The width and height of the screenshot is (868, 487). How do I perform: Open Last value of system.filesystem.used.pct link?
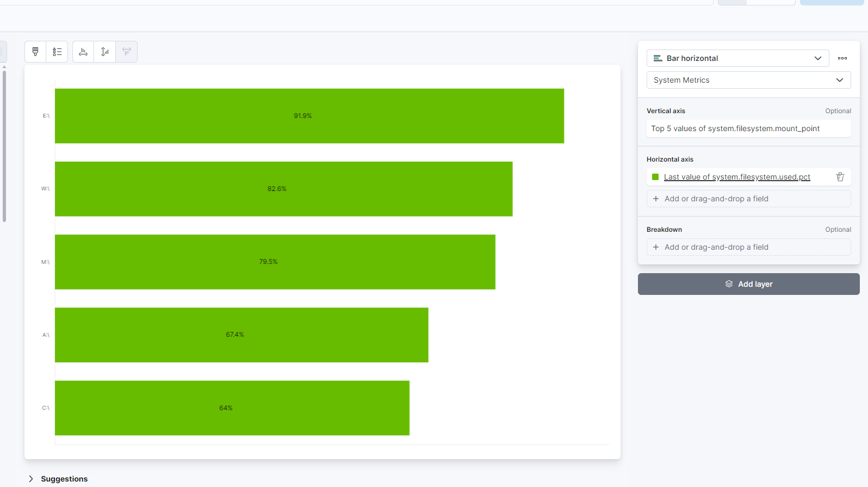(x=737, y=177)
